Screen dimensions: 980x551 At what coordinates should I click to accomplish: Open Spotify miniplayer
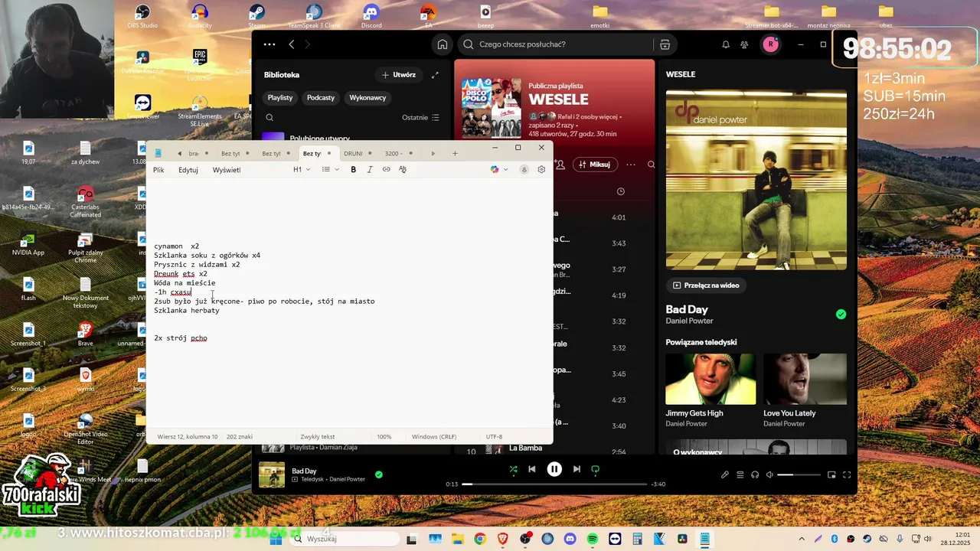[x=831, y=474]
